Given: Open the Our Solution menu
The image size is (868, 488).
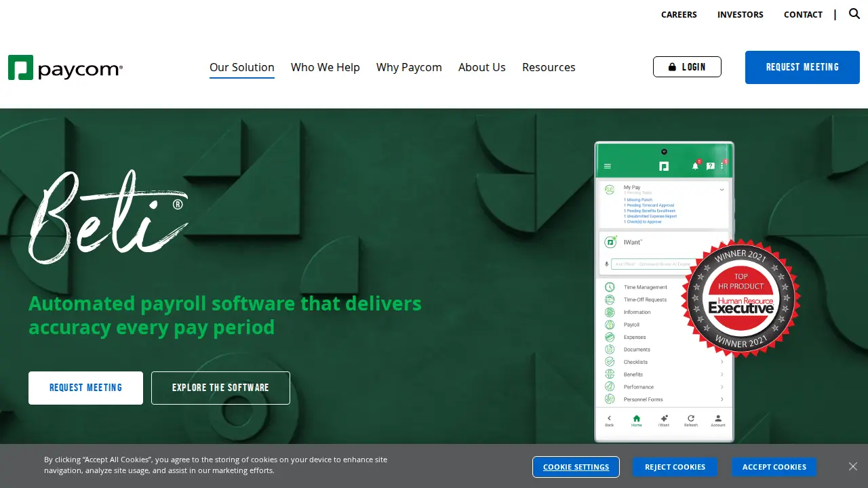Looking at the screenshot, I should coord(242,67).
